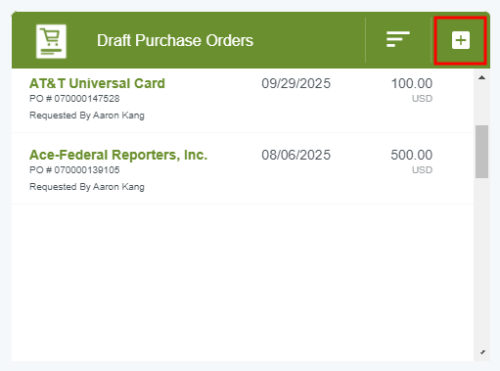
Task: Open the AT&T Universal Card order
Action: pyautogui.click(x=97, y=83)
